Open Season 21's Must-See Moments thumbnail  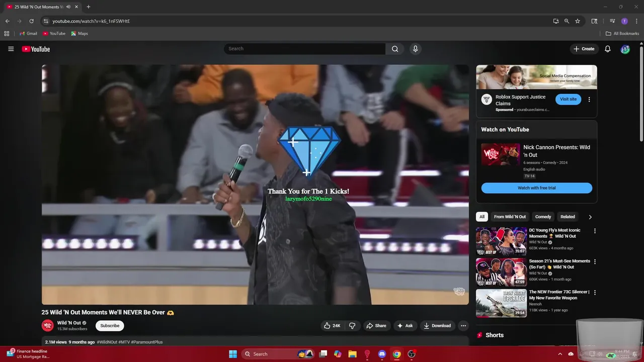(501, 272)
